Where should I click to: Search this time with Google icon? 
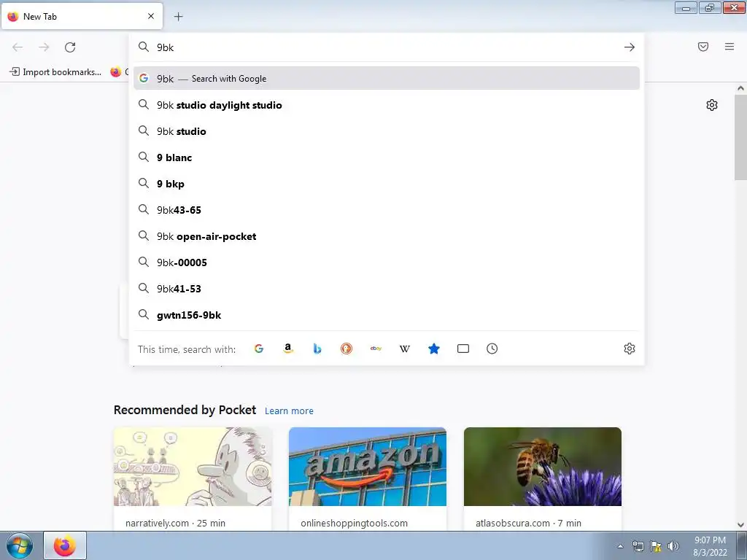(x=259, y=349)
